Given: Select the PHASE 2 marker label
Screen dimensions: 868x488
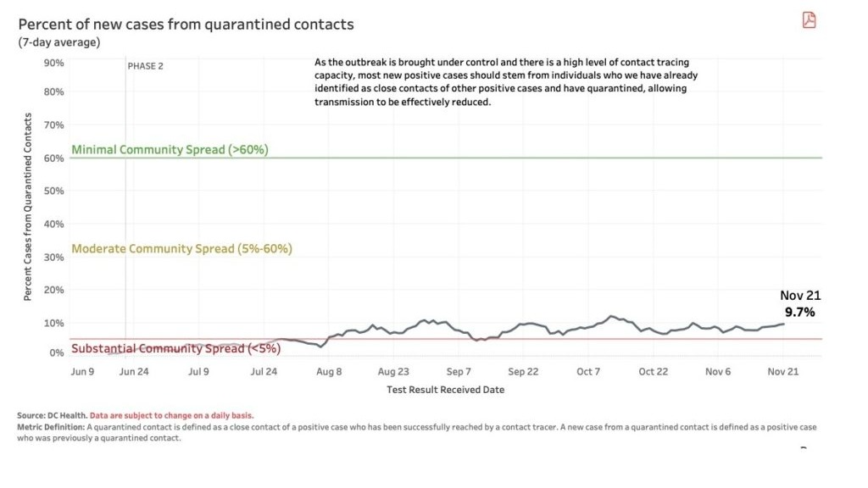Looking at the screenshot, I should [x=146, y=66].
